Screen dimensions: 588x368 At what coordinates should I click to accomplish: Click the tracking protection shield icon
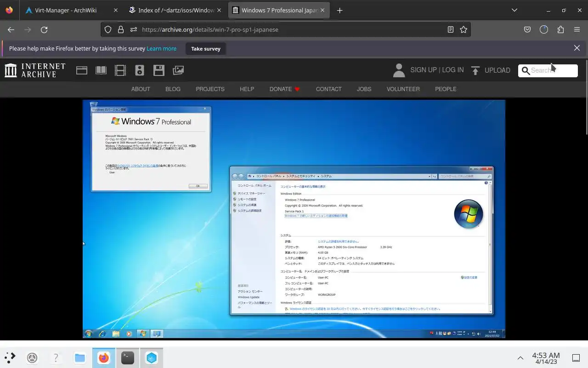(108, 29)
